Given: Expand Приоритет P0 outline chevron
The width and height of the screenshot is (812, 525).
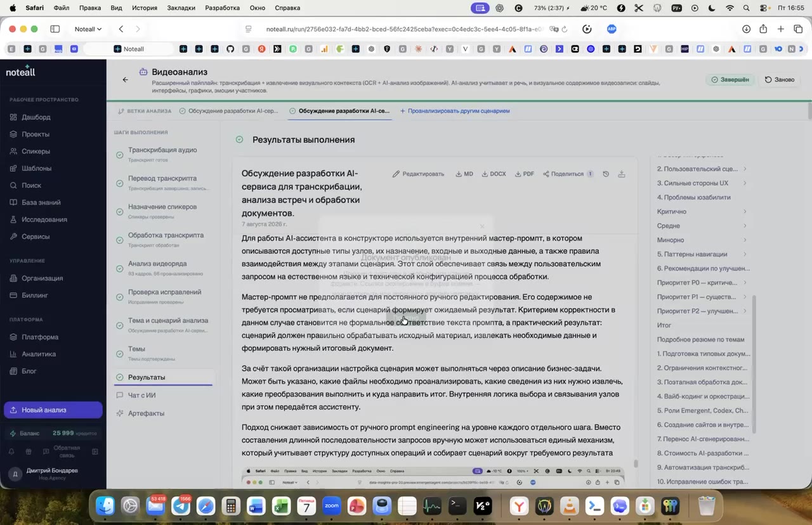Looking at the screenshot, I should (745, 283).
